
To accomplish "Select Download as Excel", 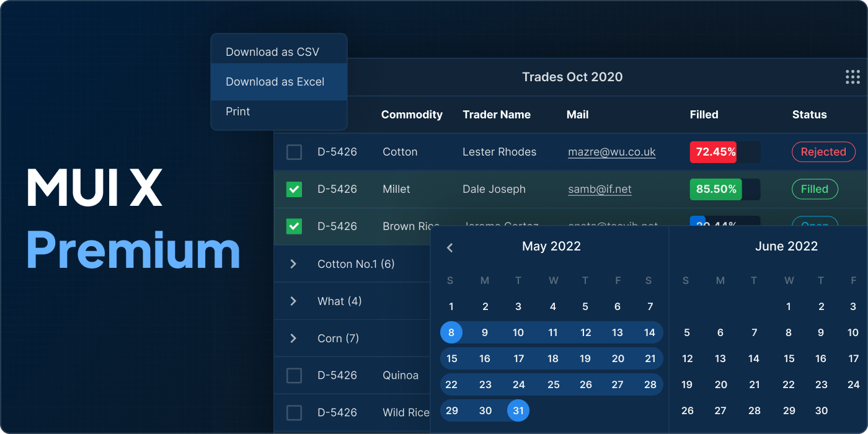I will [x=275, y=81].
